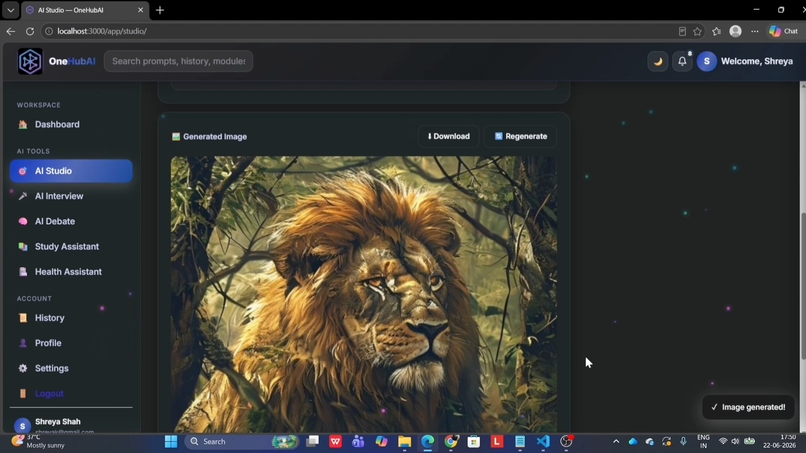Image resolution: width=806 pixels, height=453 pixels.
Task: Regenerate the image
Action: (521, 136)
